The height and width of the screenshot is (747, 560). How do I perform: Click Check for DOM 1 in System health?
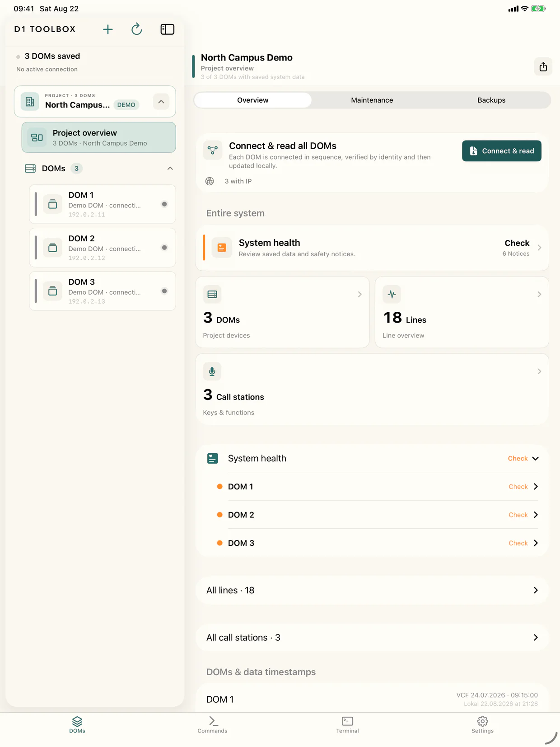pos(518,487)
